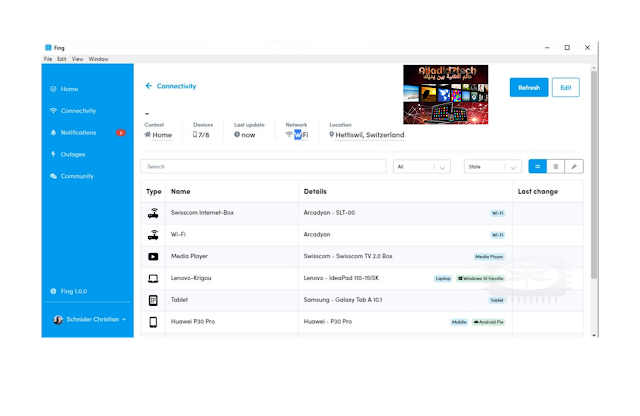Image resolution: width=640 pixels, height=416 pixels.
Task: Open the Window menu
Action: [x=98, y=59]
